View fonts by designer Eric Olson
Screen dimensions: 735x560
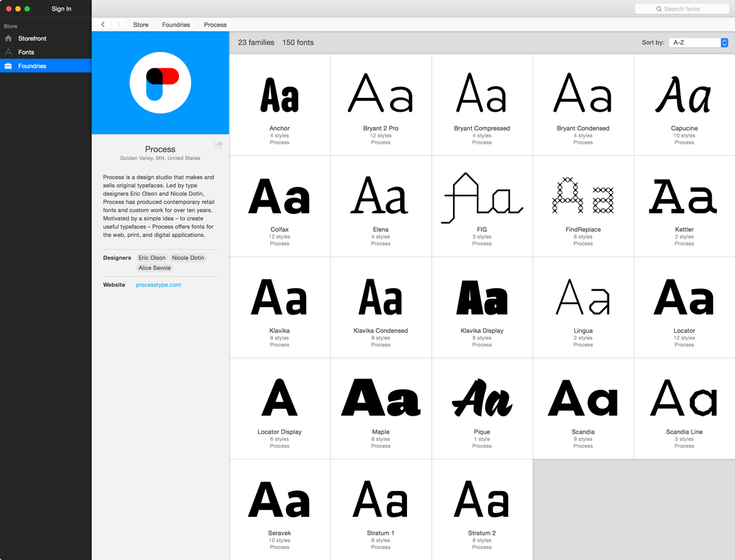click(x=151, y=257)
